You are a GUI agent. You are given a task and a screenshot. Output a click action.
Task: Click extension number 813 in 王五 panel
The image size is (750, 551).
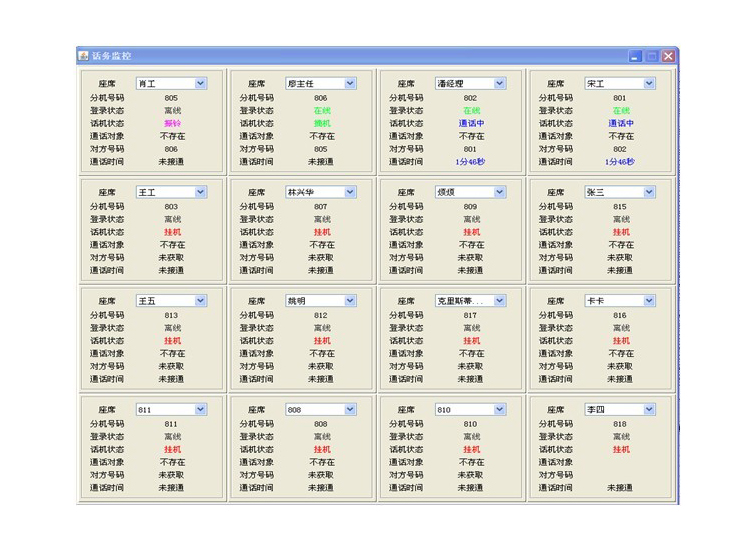click(x=171, y=315)
